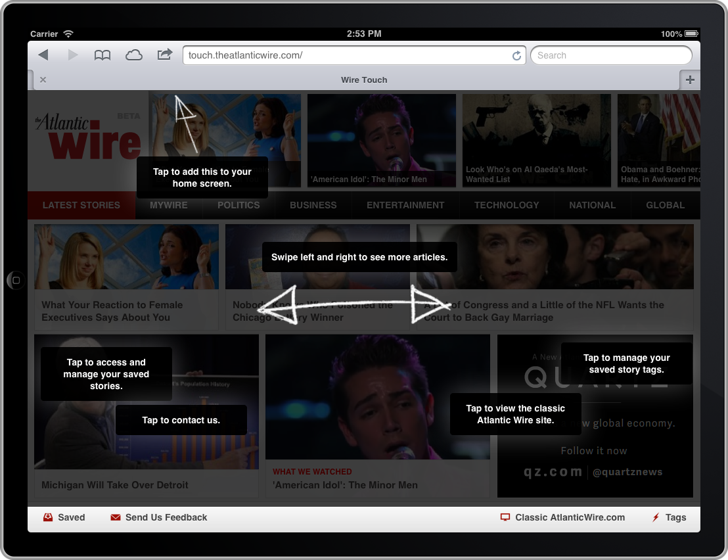
Task: Go back with Safari's back arrow
Action: [43, 55]
